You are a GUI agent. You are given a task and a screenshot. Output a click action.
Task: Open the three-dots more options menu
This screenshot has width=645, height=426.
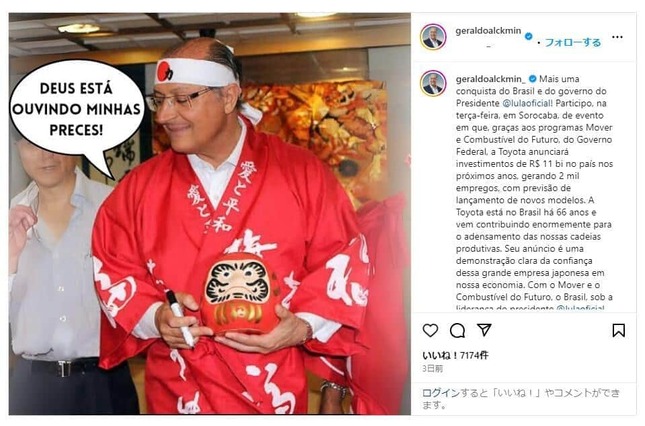[x=617, y=37]
